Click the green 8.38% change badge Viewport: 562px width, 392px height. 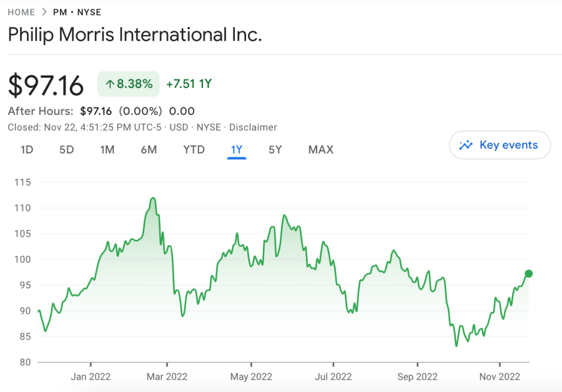[x=129, y=84]
